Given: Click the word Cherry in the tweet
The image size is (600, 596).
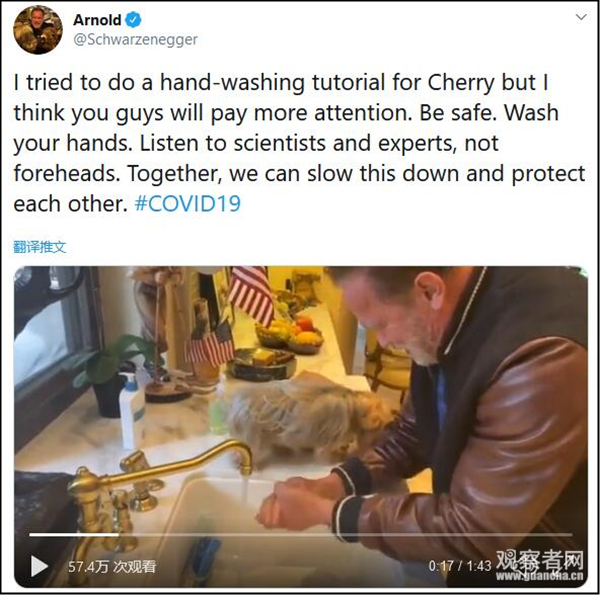Looking at the screenshot, I should coord(461,83).
